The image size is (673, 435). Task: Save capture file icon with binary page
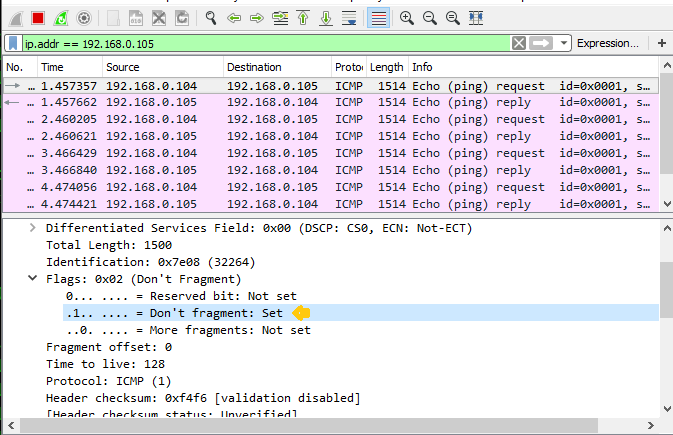click(136, 18)
